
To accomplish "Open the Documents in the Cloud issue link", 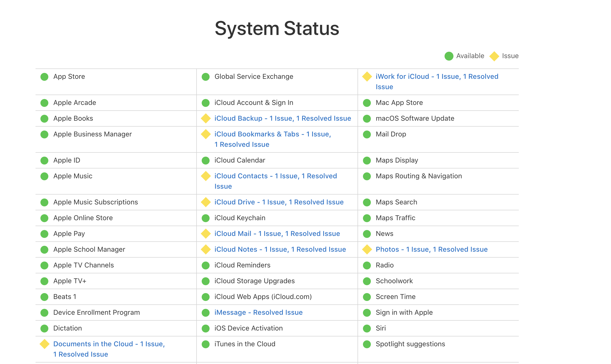I will tap(109, 344).
